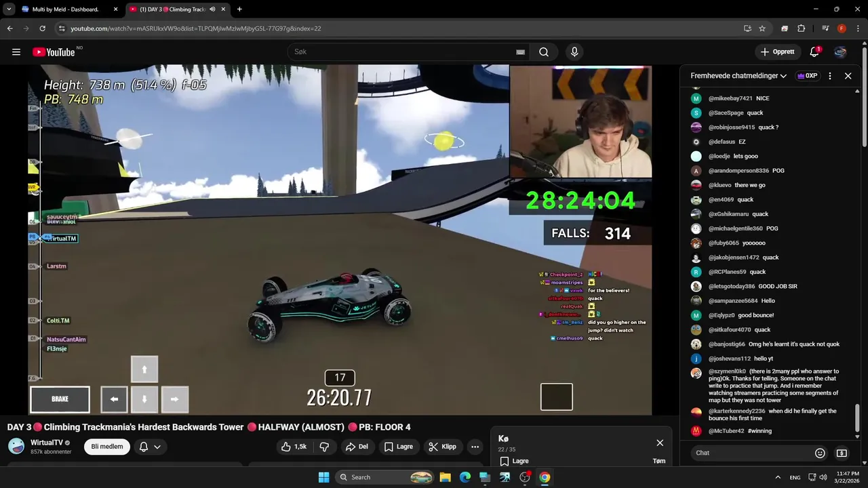Click the chat panel scrollbar thumb
The height and width of the screenshot is (488, 868).
857,418
